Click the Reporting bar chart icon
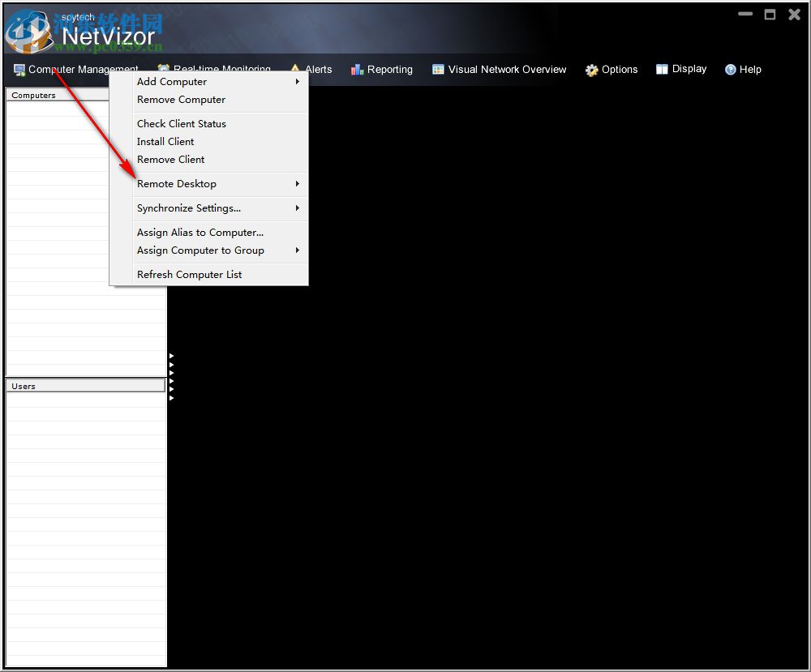 pos(355,70)
